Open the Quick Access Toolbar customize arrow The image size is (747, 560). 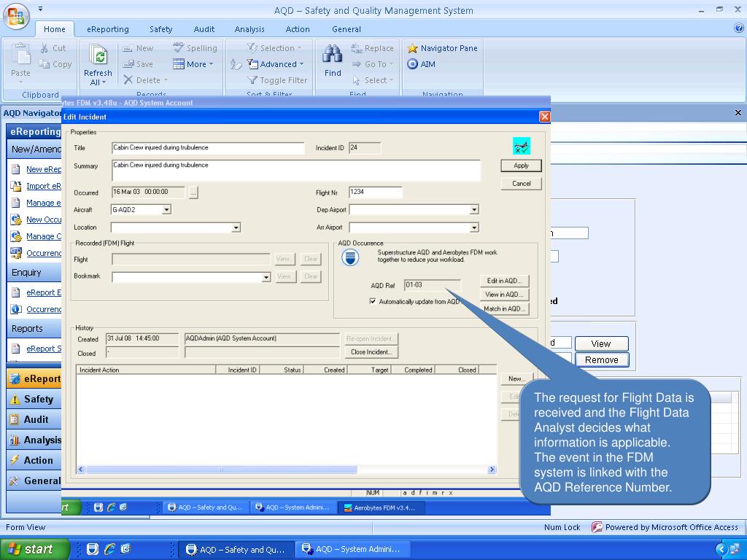[x=41, y=9]
